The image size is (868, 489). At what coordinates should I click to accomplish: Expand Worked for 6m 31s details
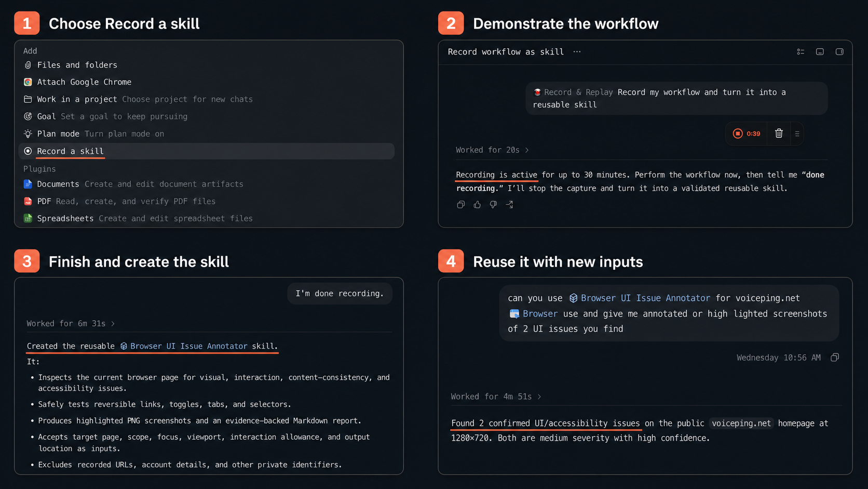[71, 324]
